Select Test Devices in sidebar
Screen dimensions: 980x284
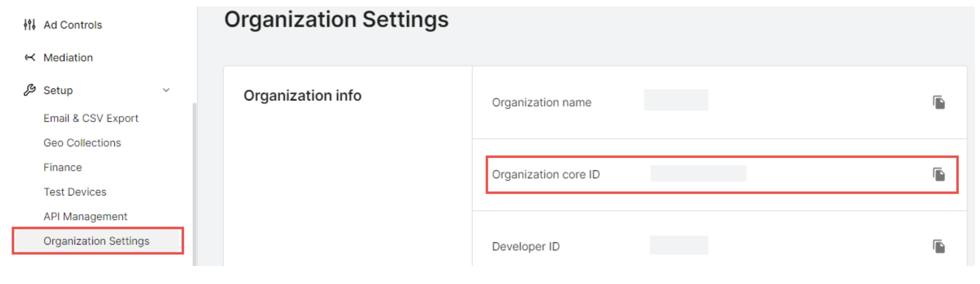pos(75,192)
